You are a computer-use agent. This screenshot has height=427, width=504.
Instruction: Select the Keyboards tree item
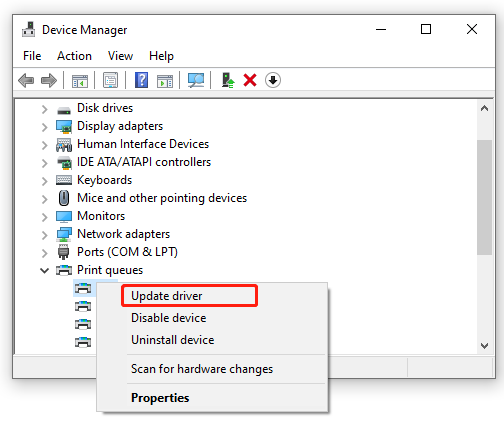point(104,180)
